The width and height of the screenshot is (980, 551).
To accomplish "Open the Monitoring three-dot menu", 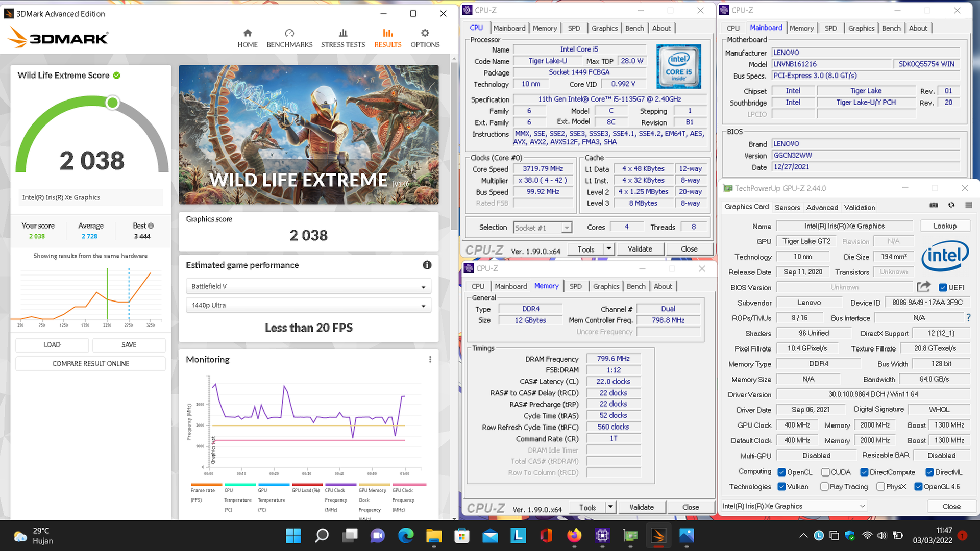I will pos(430,359).
